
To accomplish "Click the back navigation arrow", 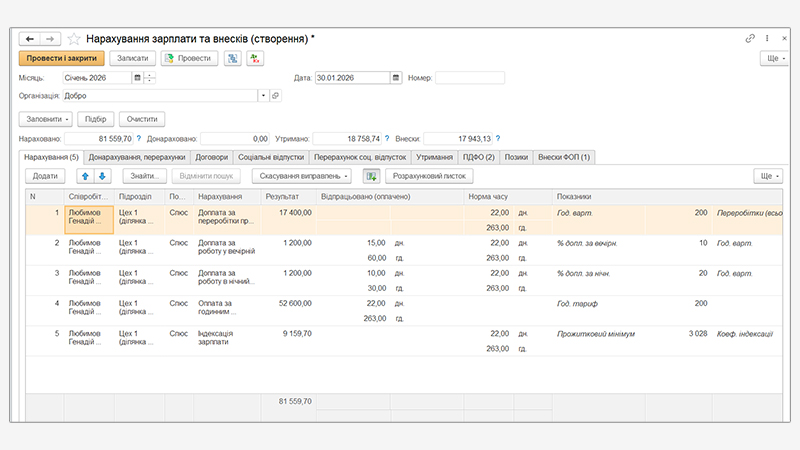I will pyautogui.click(x=29, y=38).
